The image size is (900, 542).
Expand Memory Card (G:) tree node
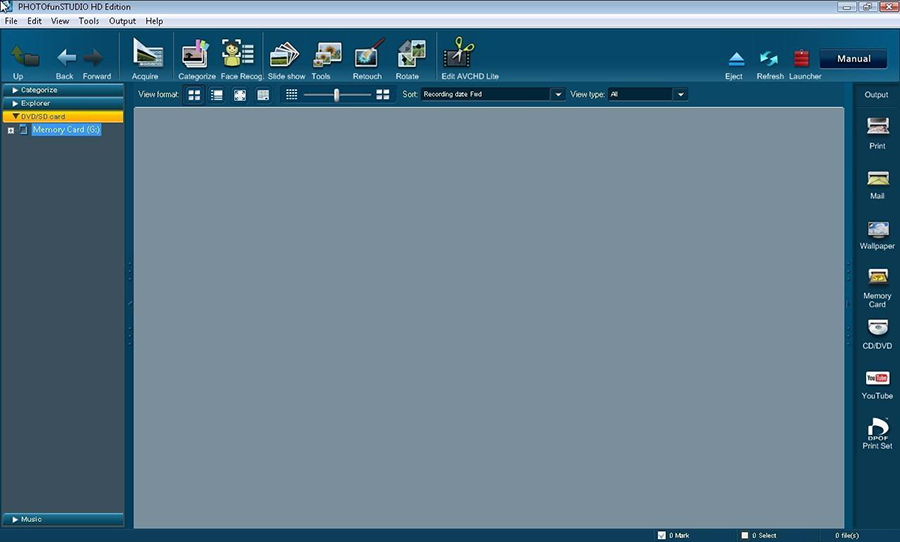(x=10, y=130)
